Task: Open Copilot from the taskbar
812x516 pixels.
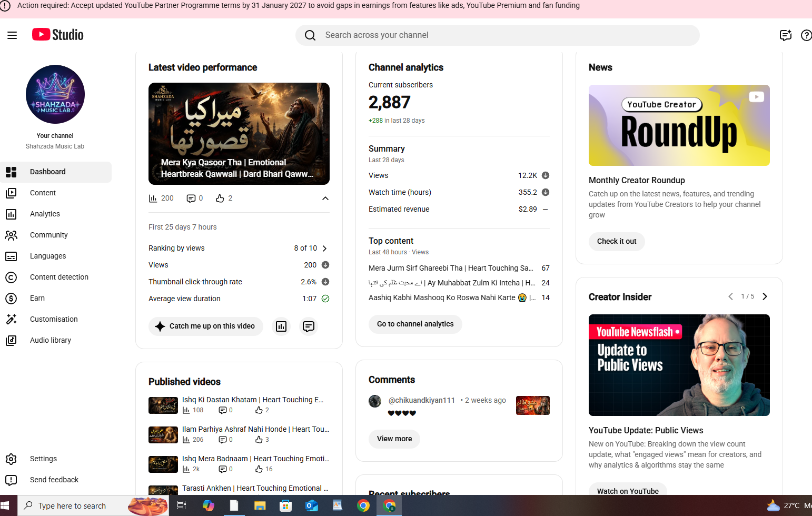Action: [x=209, y=506]
